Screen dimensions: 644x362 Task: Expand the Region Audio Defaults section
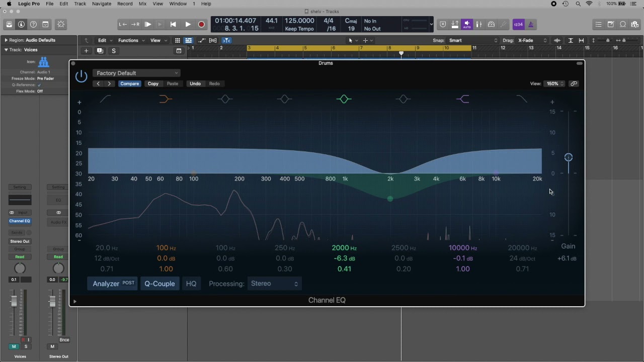[x=6, y=40]
